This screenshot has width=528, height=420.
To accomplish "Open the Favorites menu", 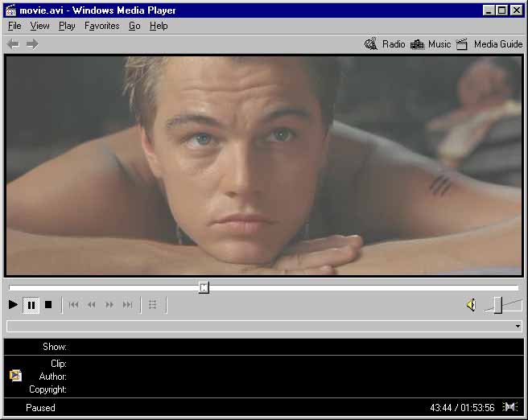I will [102, 26].
